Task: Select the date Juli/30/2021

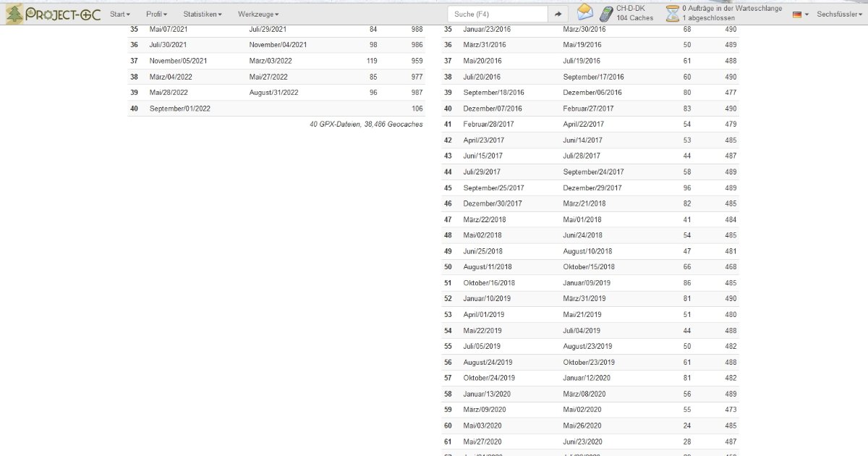Action: tap(168, 45)
